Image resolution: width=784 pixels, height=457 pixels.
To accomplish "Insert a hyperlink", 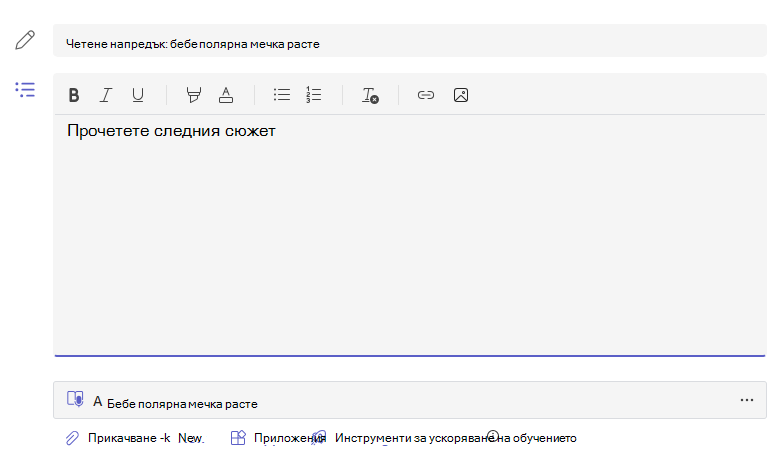I will (x=426, y=95).
